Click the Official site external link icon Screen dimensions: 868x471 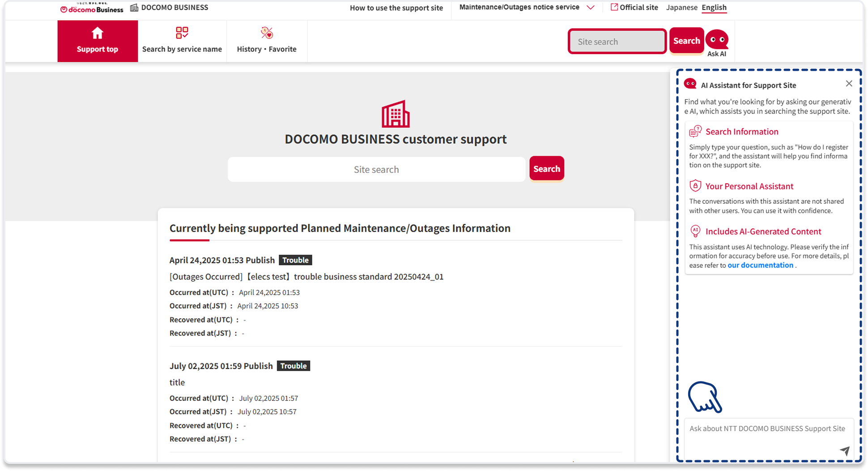coord(614,7)
